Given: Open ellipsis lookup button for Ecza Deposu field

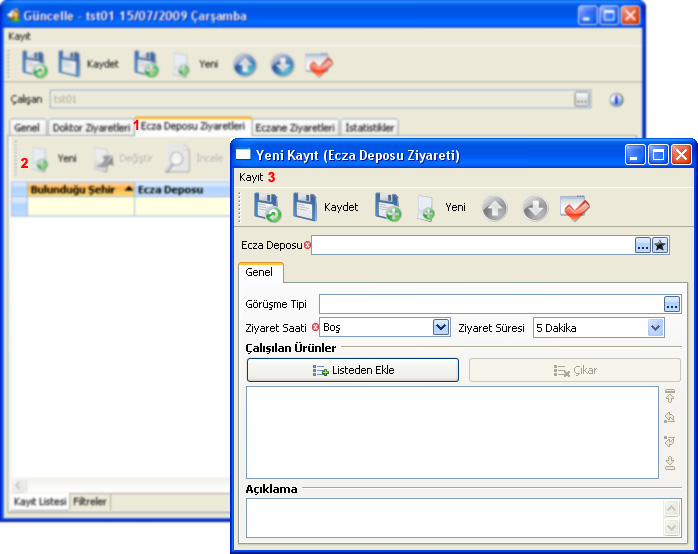Looking at the screenshot, I should pos(642,246).
